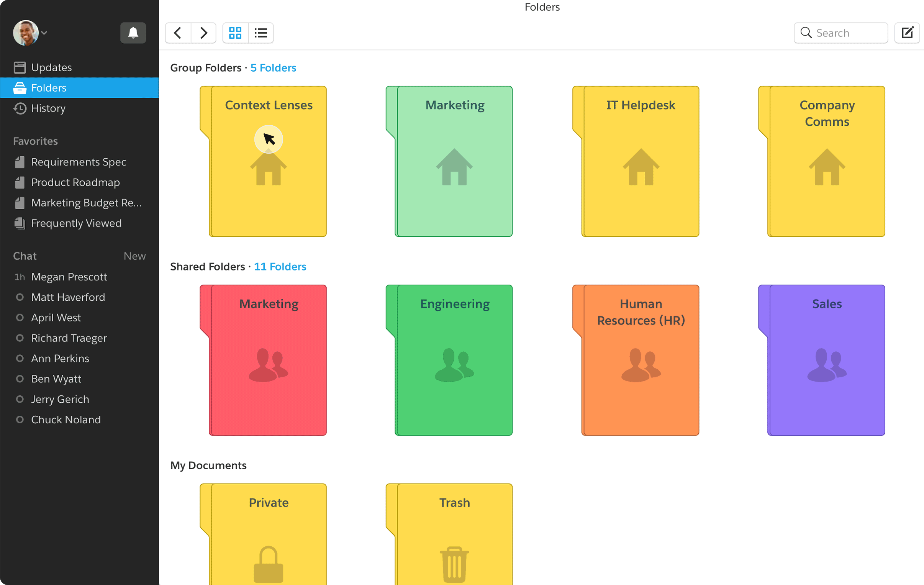Viewport: 924px width, 585px height.
Task: Open the Trash folder
Action: point(449,534)
